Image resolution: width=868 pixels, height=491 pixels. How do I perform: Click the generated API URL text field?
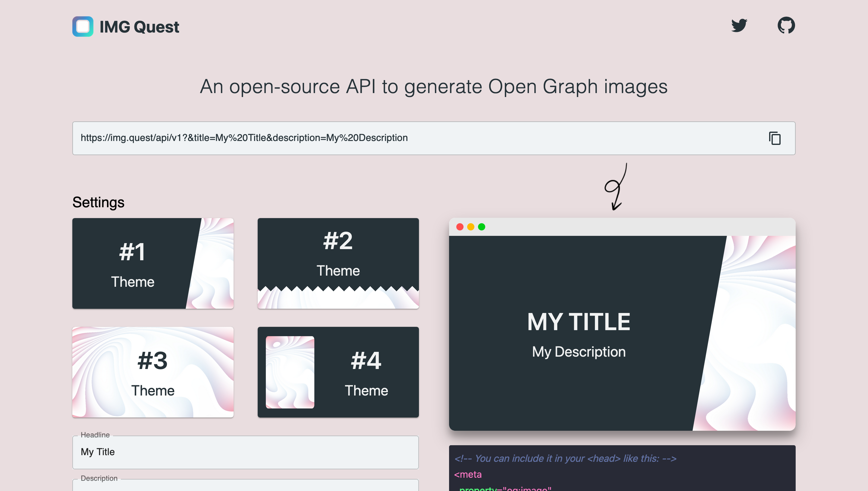click(434, 138)
